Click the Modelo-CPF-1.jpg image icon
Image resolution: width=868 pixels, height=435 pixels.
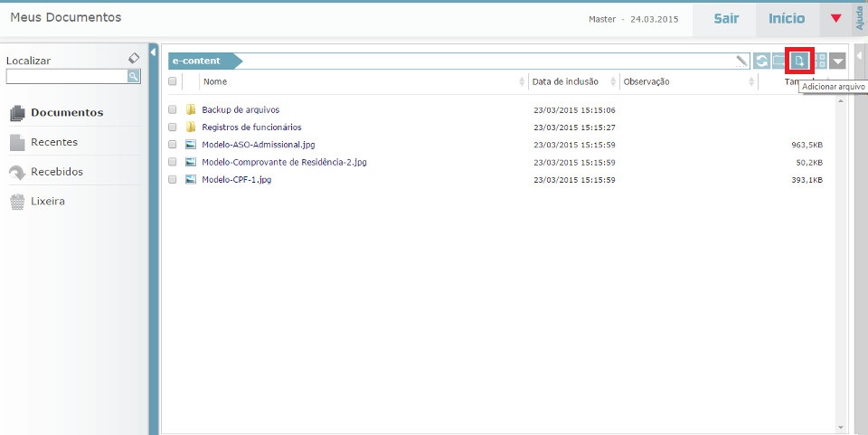coord(191,179)
